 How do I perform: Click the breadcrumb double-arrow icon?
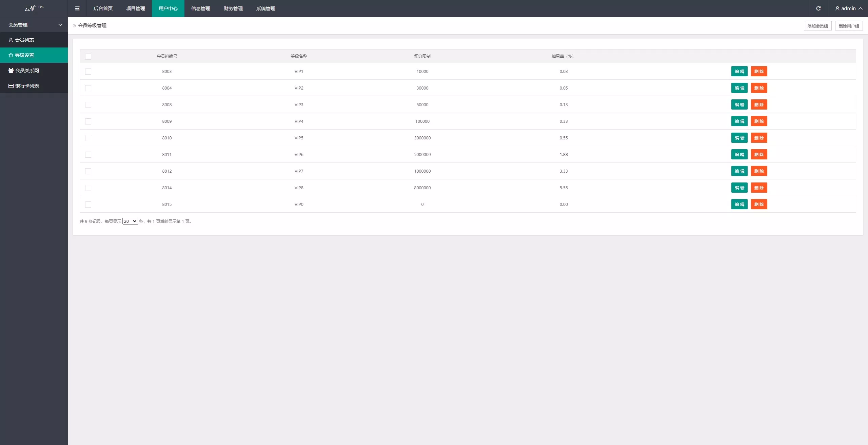click(x=75, y=26)
